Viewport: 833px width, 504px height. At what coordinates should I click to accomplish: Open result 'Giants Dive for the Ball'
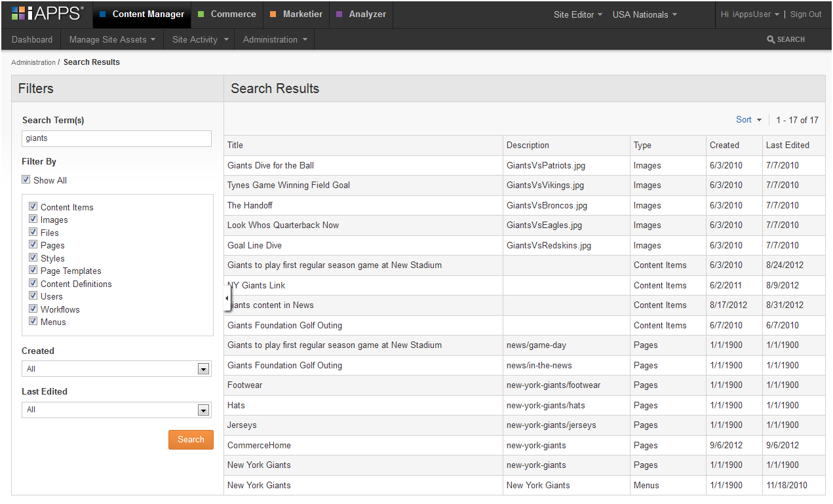(x=271, y=166)
